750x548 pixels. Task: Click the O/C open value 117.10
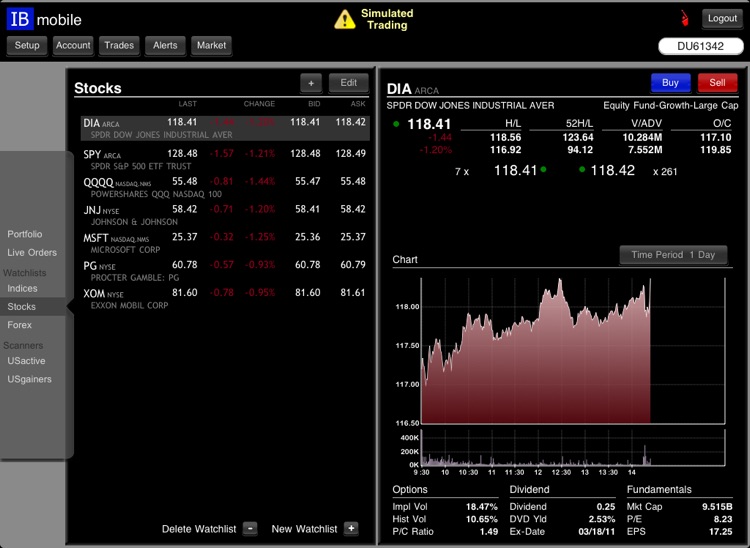(x=716, y=137)
